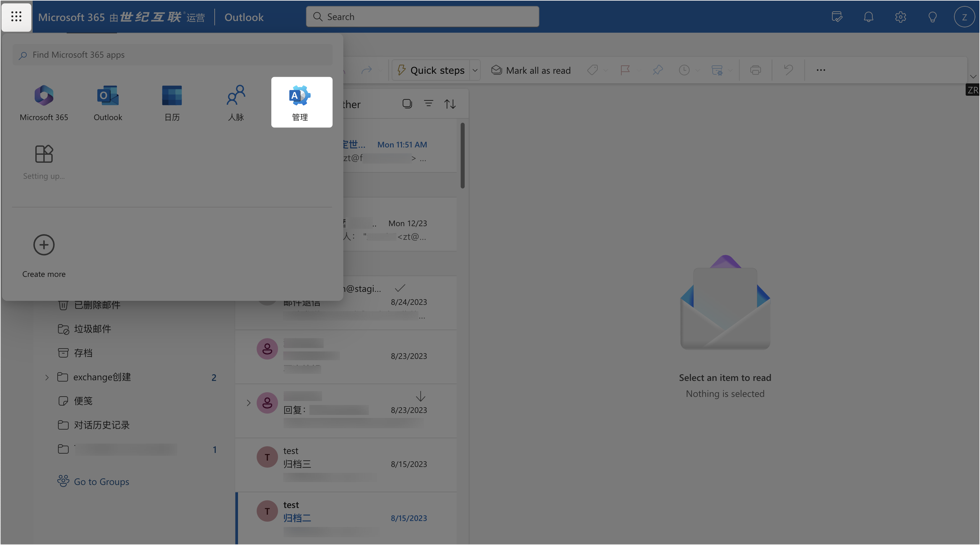Image resolution: width=980 pixels, height=545 pixels.
Task: Expand the 回复 conversation thread chevron
Action: [x=249, y=403]
